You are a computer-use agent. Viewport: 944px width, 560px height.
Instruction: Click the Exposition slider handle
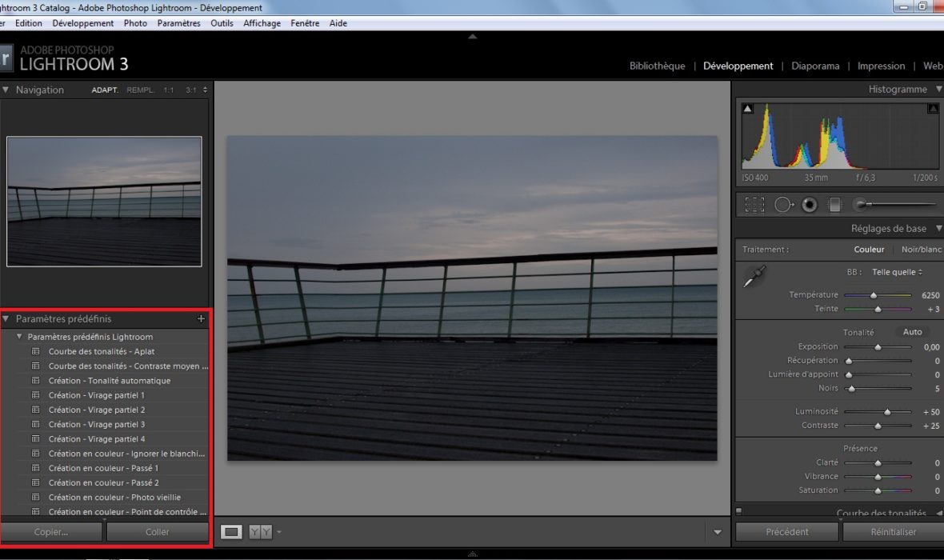click(x=878, y=347)
